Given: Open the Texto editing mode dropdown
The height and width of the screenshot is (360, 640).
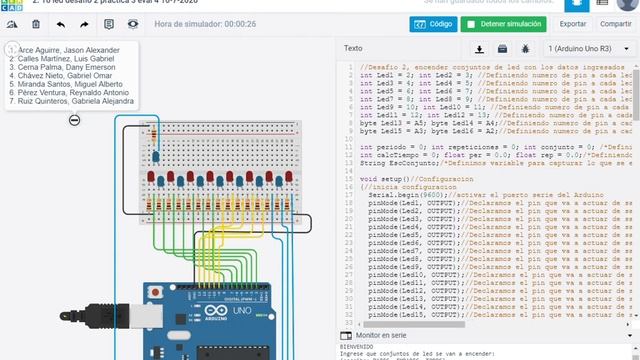Looking at the screenshot, I should [353, 48].
